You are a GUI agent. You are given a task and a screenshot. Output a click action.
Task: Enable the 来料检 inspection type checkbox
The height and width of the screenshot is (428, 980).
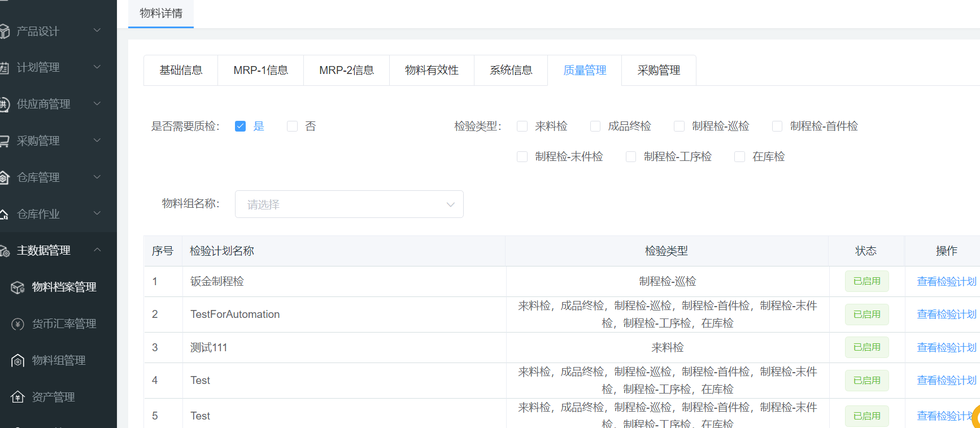[x=522, y=126]
